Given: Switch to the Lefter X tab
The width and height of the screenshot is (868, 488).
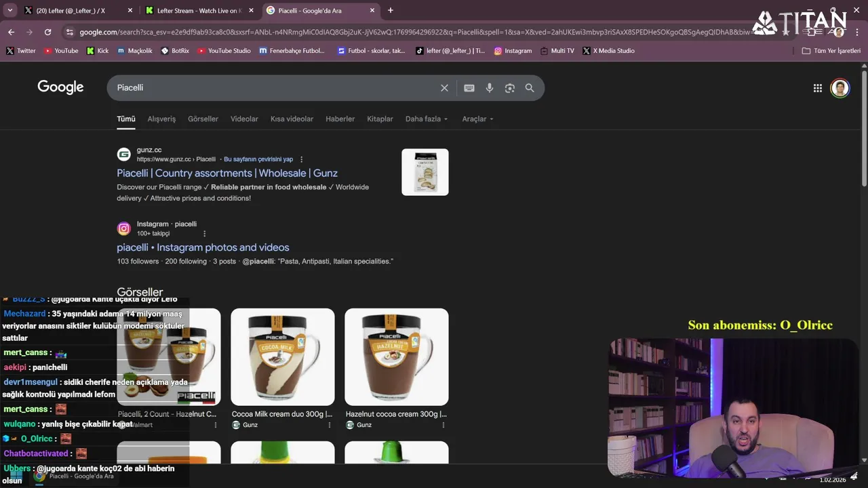Looking at the screenshot, I should (x=79, y=10).
